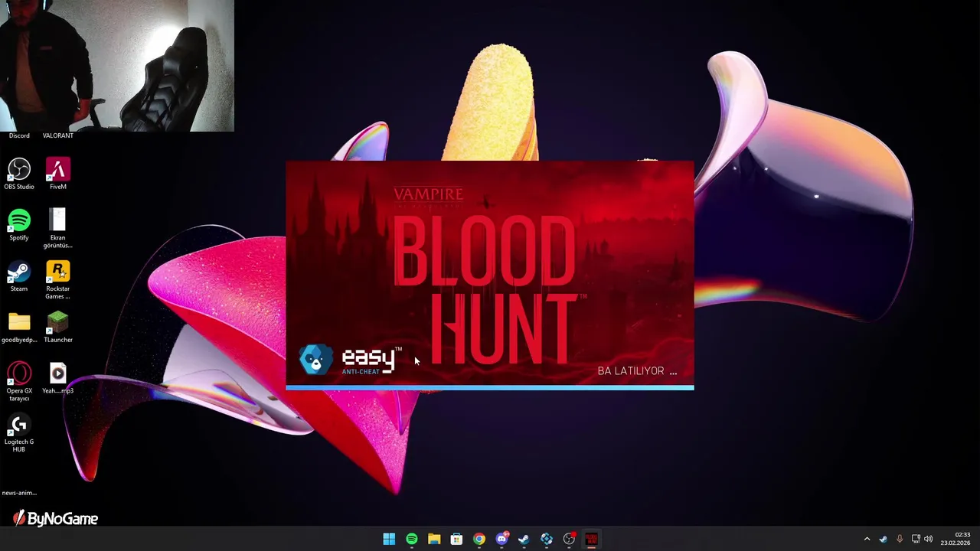Select the FiveM desktop icon
This screenshot has width=980, height=551.
(x=58, y=174)
